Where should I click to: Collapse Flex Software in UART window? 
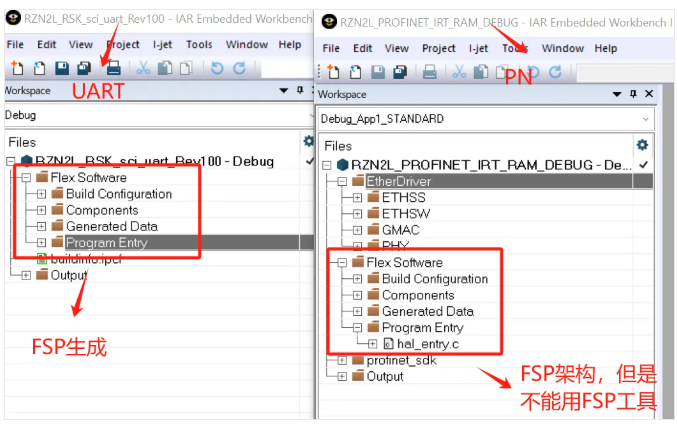26,178
